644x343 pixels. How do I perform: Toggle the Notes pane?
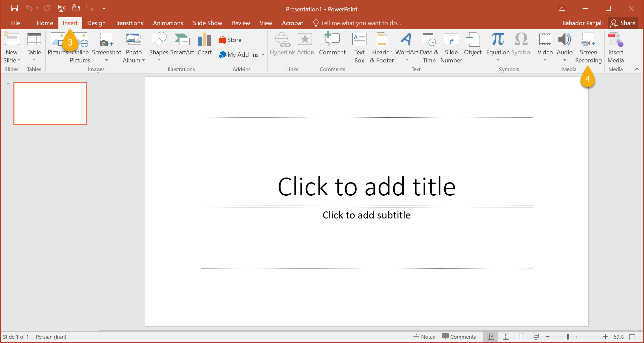coord(424,337)
